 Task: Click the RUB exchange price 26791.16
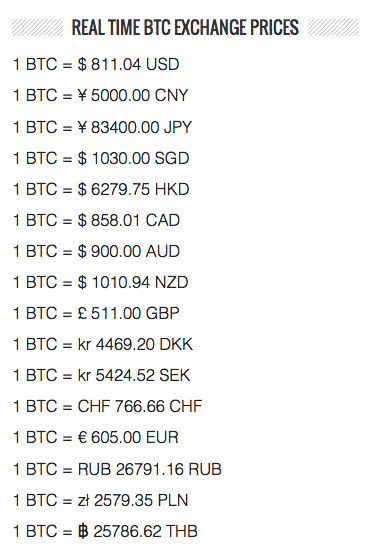pyautogui.click(x=117, y=469)
